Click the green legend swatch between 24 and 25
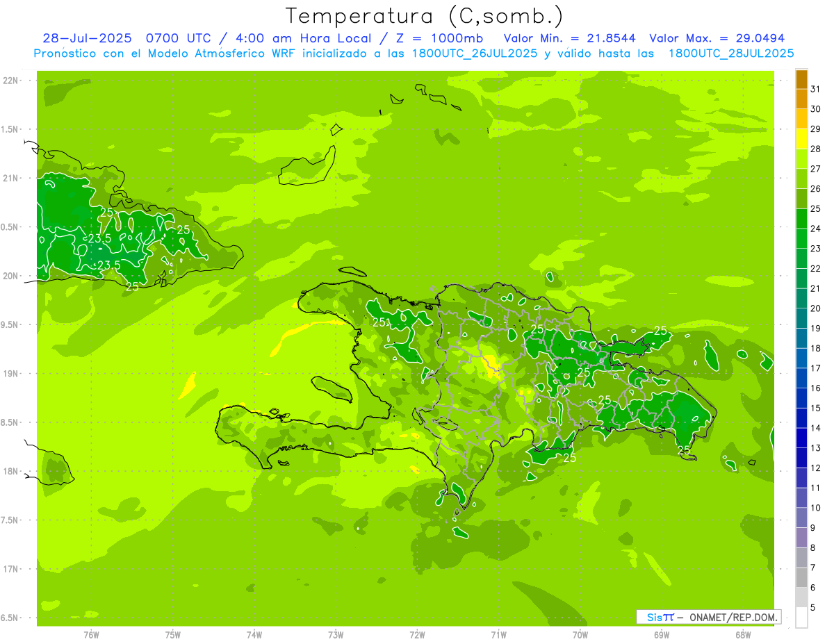Viewport: 834px width, 644px height. tap(801, 219)
